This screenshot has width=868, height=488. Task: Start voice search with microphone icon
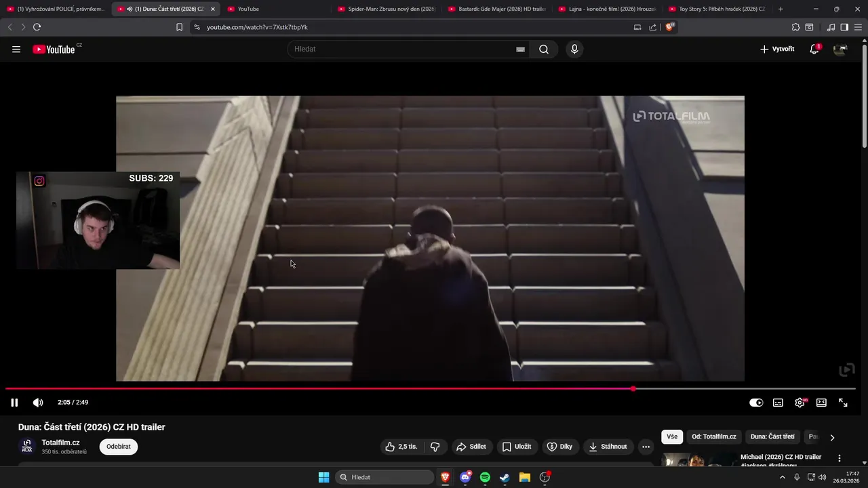574,49
